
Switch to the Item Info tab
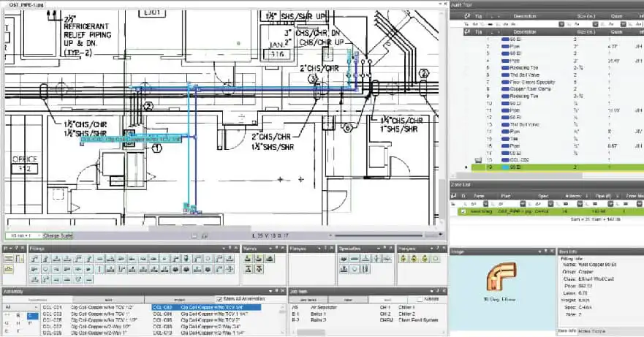pyautogui.click(x=567, y=331)
